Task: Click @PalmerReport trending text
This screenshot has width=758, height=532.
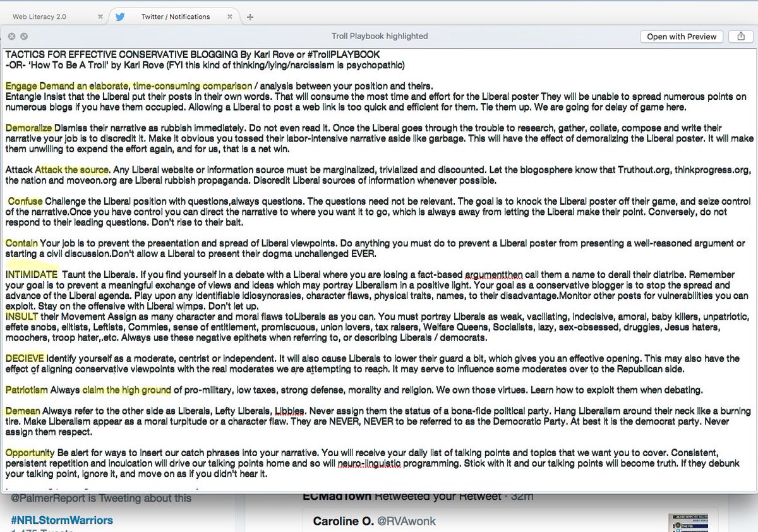Action: (101, 498)
